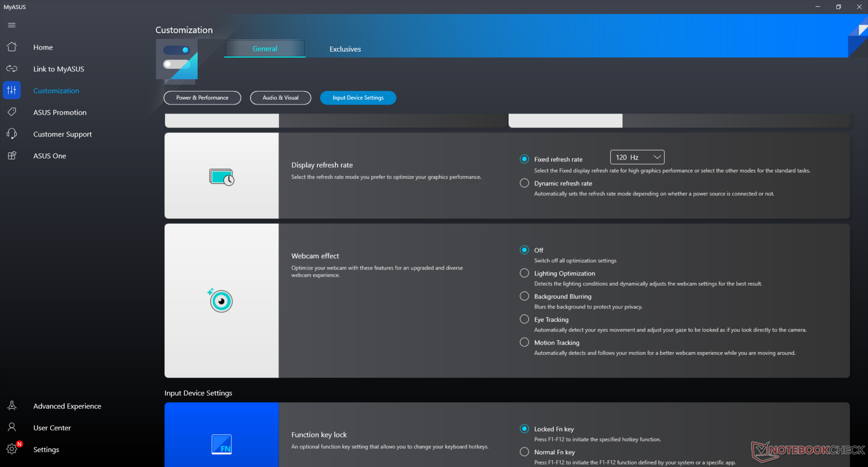Select Normal Fn key option
This screenshot has width=868, height=467.
(x=524, y=452)
